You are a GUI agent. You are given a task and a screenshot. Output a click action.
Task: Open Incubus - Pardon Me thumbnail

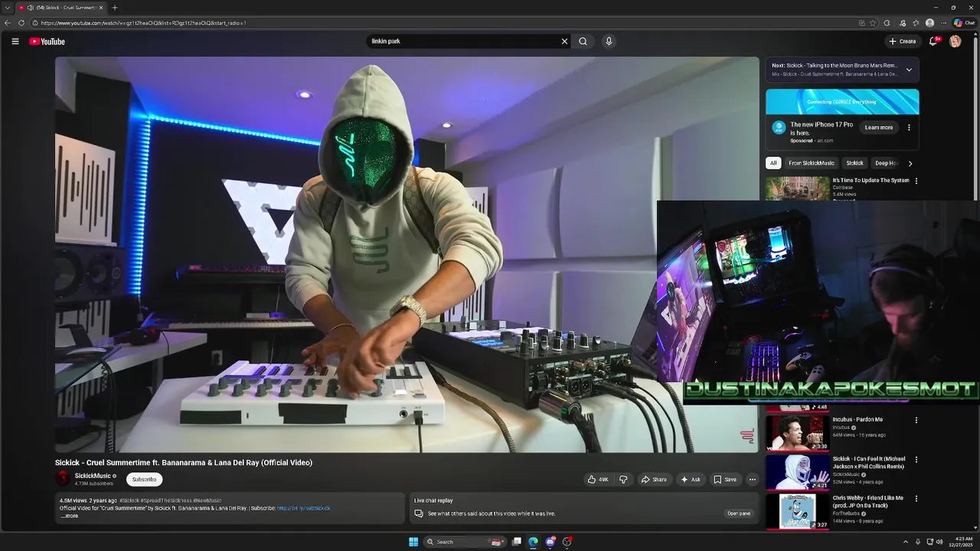pyautogui.click(x=798, y=432)
